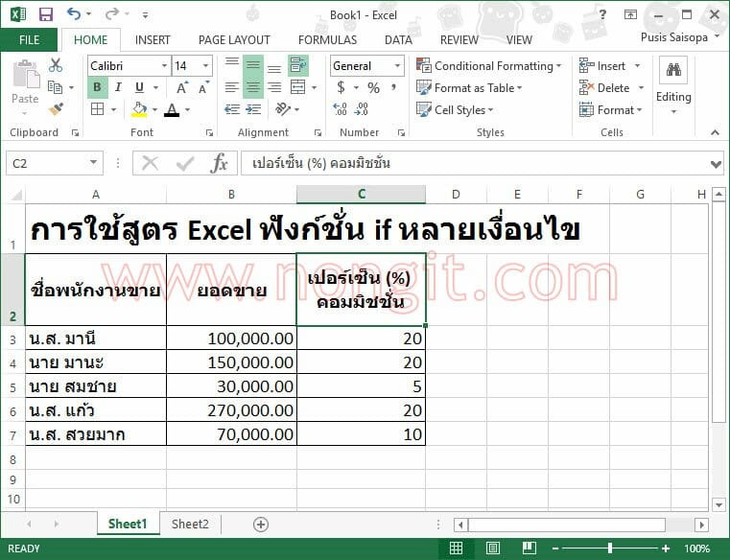Viewport: 730px width, 560px height.
Task: Open the VIEW tab
Action: [x=519, y=40]
